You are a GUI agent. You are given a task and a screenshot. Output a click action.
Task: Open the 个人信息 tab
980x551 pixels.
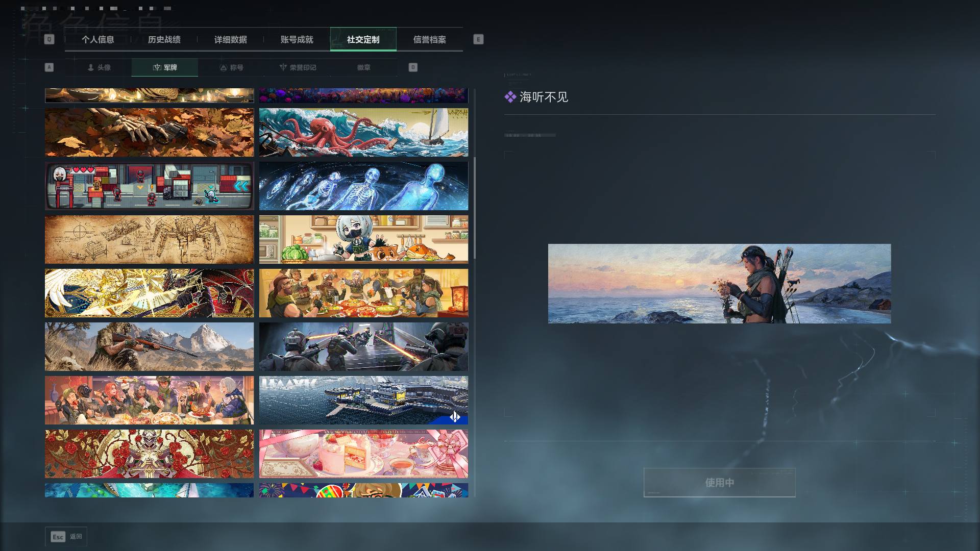97,40
